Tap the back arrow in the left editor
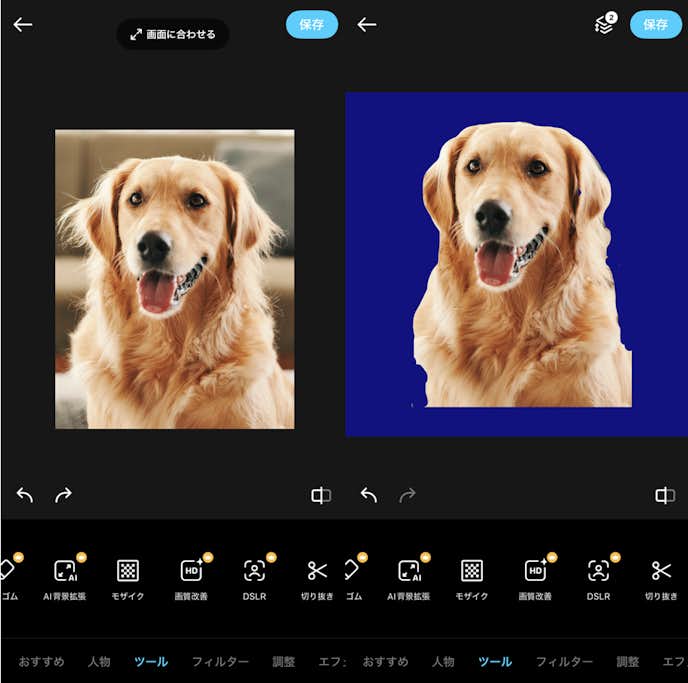Screen dimensions: 688x683 tap(23, 25)
